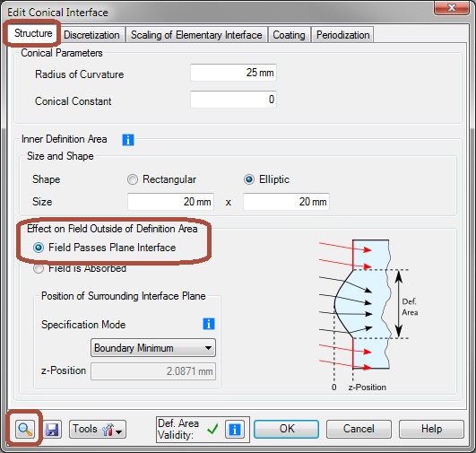Screen dimensions: 476x453
Task: Confirm with the OK button
Action: [286, 429]
